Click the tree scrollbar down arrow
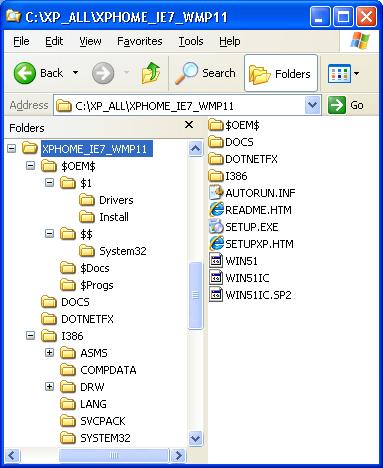This screenshot has height=468, width=383. coord(195,438)
